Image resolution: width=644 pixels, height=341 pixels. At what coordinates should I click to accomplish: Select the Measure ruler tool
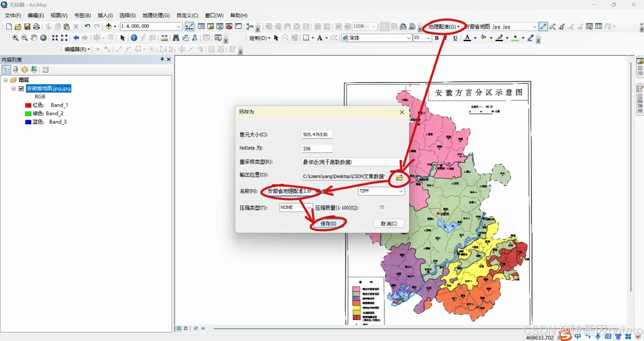(164, 38)
